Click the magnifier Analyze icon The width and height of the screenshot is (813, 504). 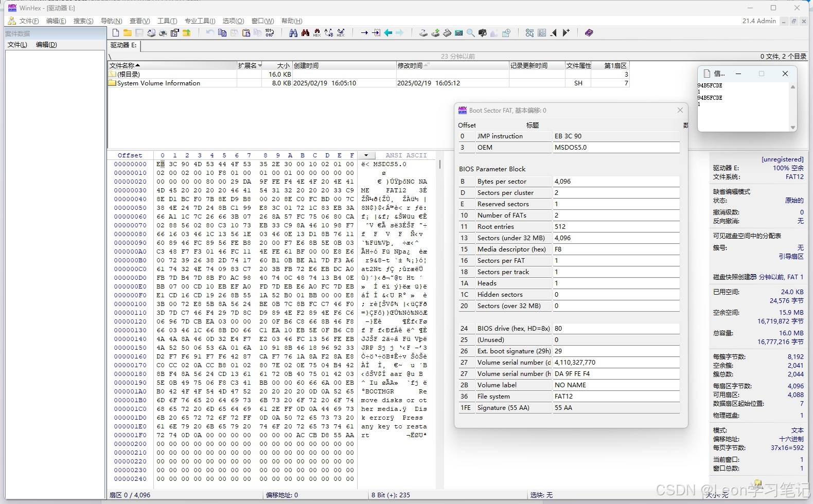(471, 33)
